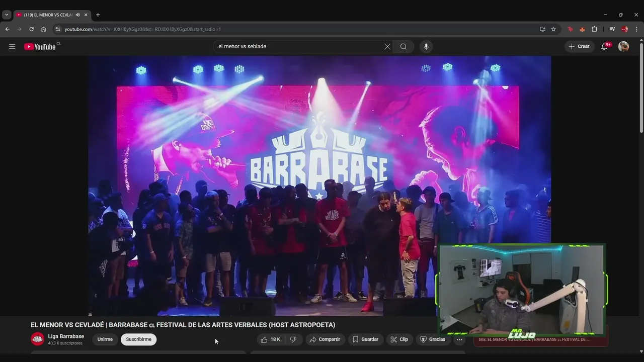This screenshot has width=644, height=362.
Task: Click the video title text
Action: point(183,325)
